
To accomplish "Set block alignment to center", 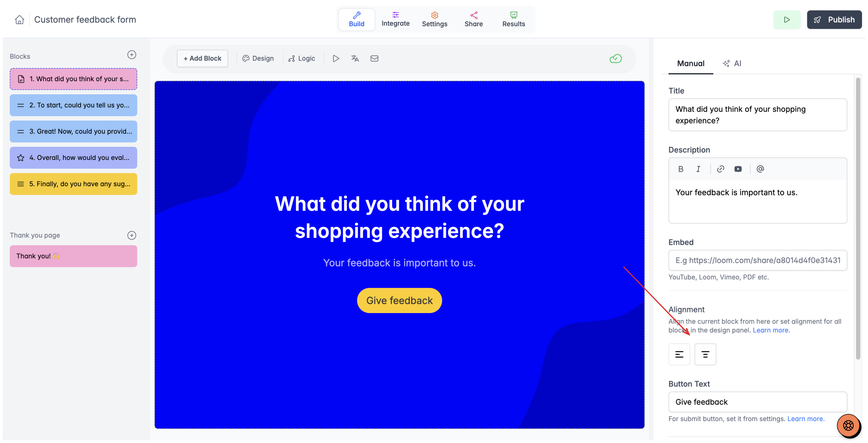I will [x=705, y=354].
